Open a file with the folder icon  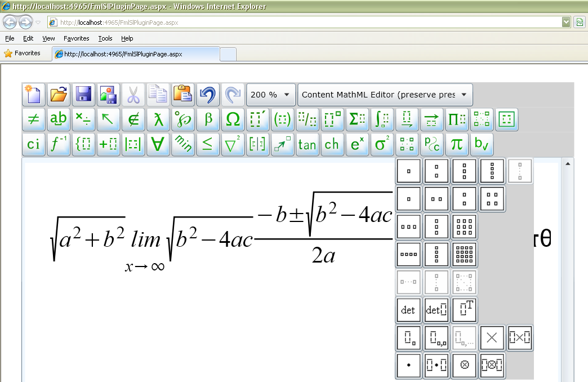[x=59, y=95]
